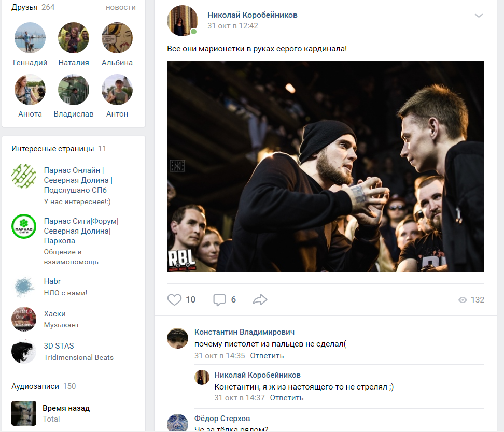The image size is (504, 432).
Task: Play the track Время назад
Action: point(24,413)
